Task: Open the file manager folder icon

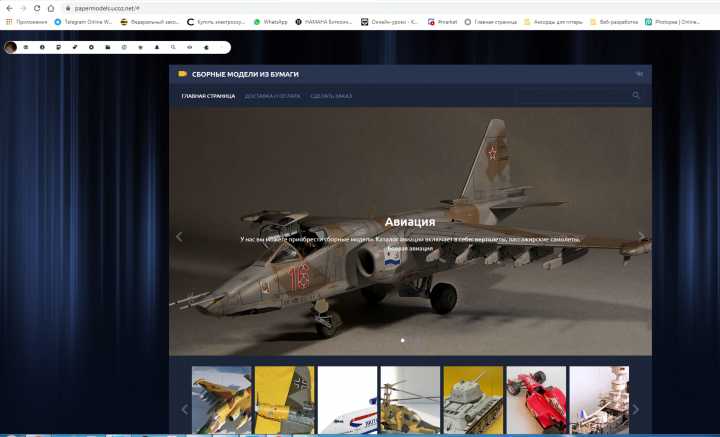Action: point(107,47)
